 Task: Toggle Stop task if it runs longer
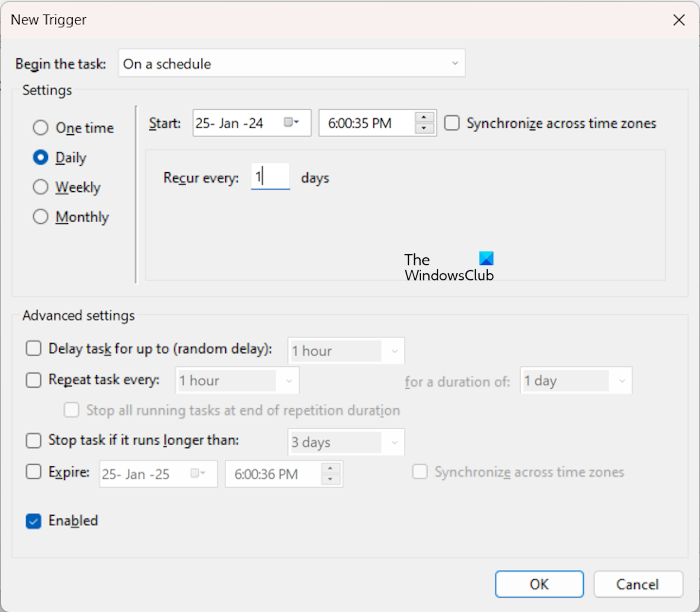tap(34, 440)
